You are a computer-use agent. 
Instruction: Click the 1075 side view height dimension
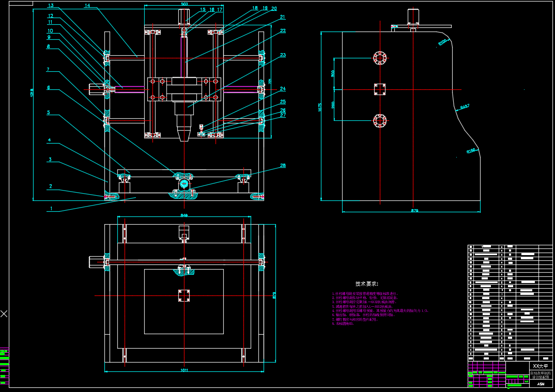click(x=320, y=108)
